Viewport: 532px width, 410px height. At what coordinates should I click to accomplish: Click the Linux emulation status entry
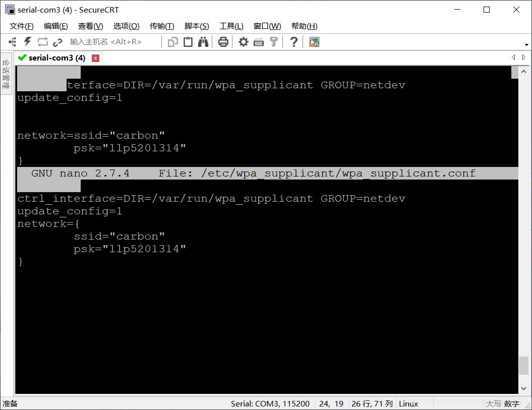[x=408, y=403]
